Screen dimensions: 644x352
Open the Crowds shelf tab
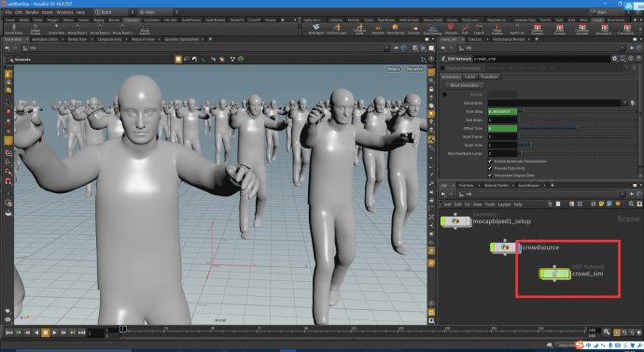click(x=596, y=20)
